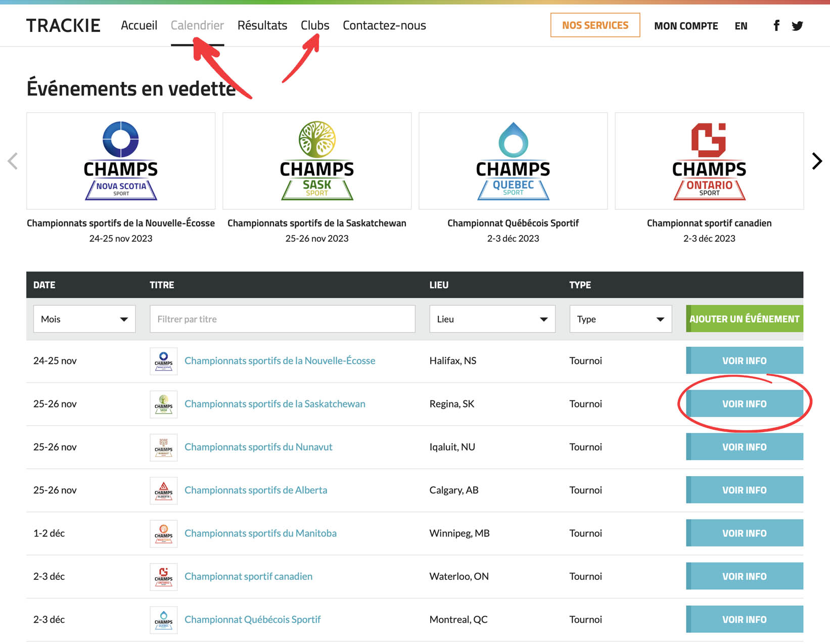This screenshot has width=830, height=644.
Task: Click the Alberta Champs row logo
Action: point(163,490)
